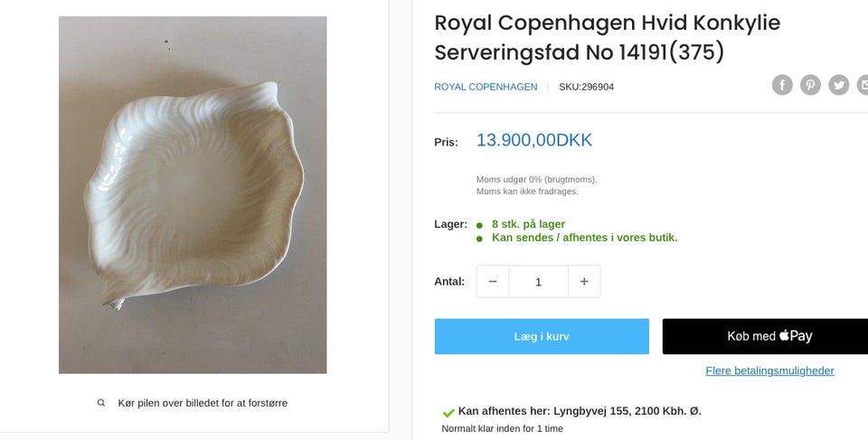Click the white shell dish product image

[193, 194]
